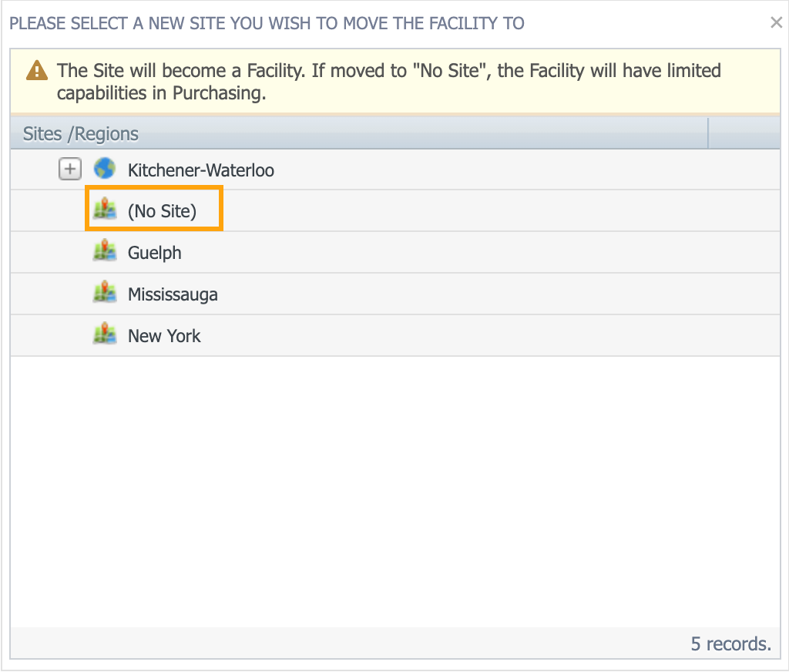The width and height of the screenshot is (789, 672).
Task: Expand the Kitchener-Waterloo region node
Action: [70, 169]
